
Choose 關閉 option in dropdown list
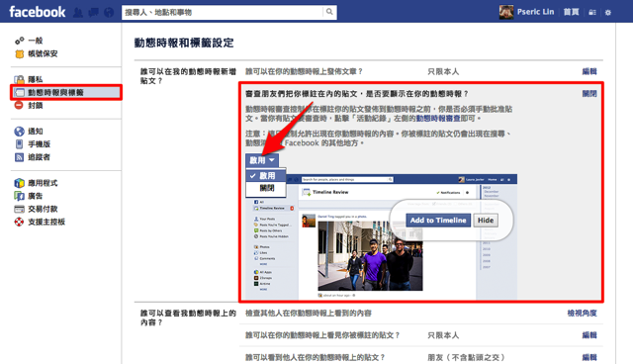point(266,188)
